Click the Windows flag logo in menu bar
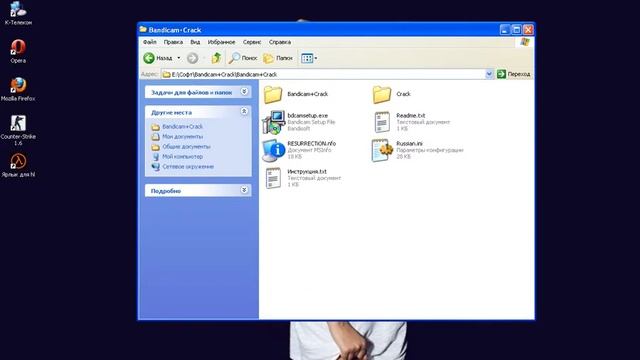Image resolution: width=640 pixels, height=360 pixels. click(x=525, y=42)
